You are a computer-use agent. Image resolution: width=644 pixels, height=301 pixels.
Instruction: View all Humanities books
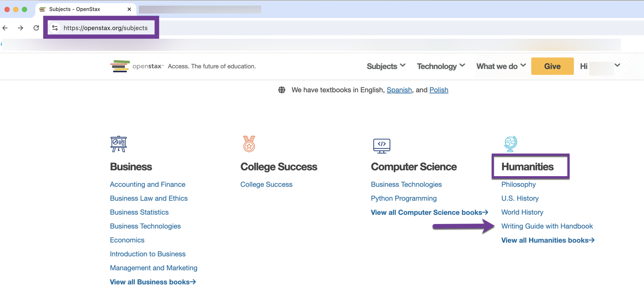click(548, 240)
